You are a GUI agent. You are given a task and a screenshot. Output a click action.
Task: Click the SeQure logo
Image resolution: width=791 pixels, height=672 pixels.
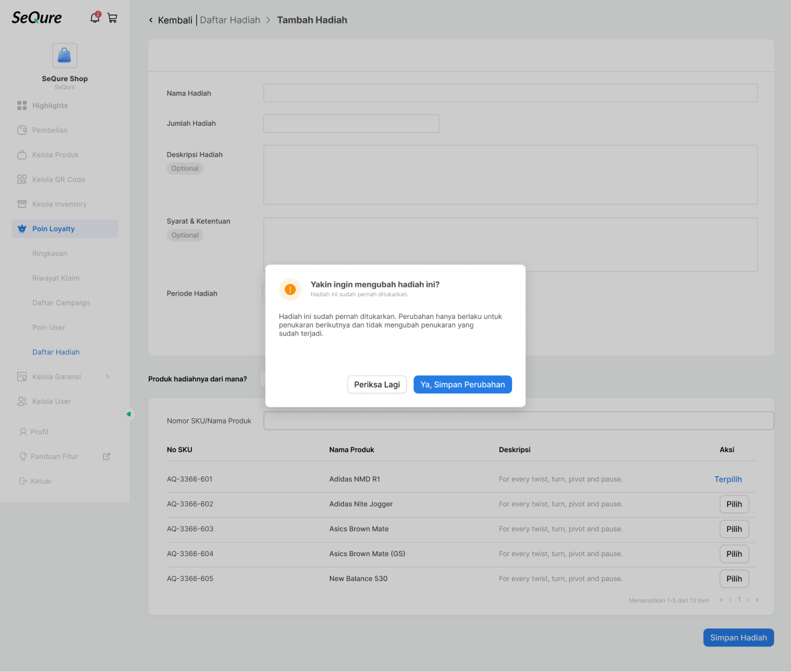[x=37, y=17]
